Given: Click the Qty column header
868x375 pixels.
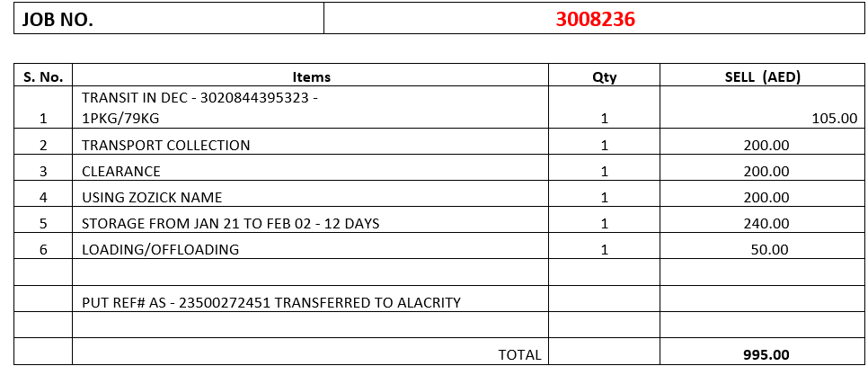Looking at the screenshot, I should [x=604, y=77].
